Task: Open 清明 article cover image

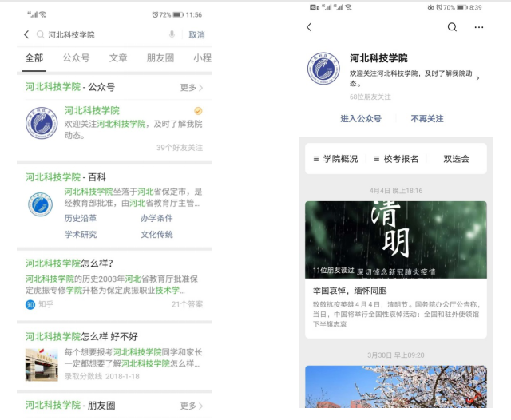Action: click(396, 240)
